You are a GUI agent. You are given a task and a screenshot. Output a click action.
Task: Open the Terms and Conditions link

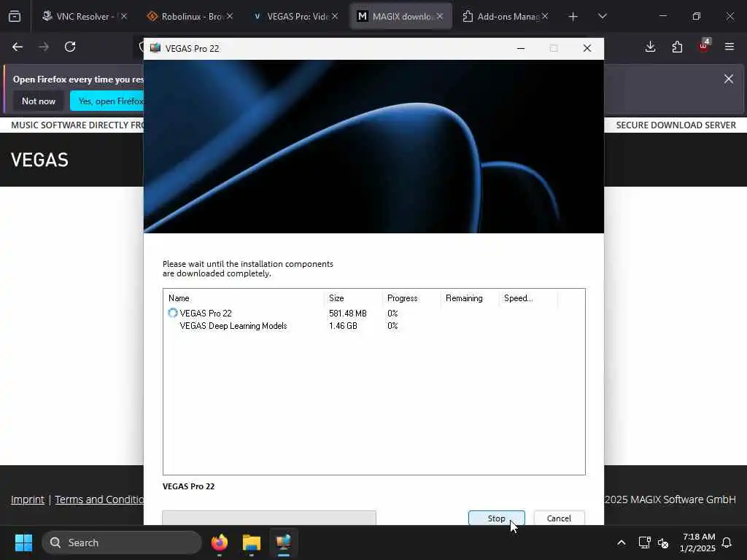(99, 499)
